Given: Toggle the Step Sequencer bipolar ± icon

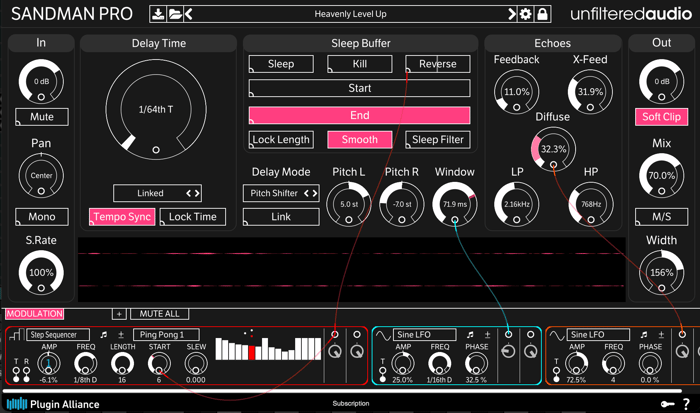Looking at the screenshot, I should 121,334.
